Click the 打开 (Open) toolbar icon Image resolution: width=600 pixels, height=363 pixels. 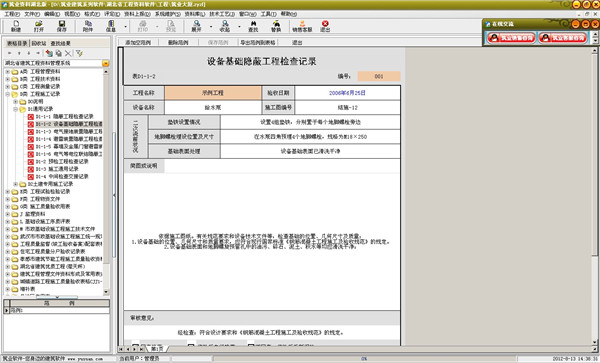(x=39, y=26)
